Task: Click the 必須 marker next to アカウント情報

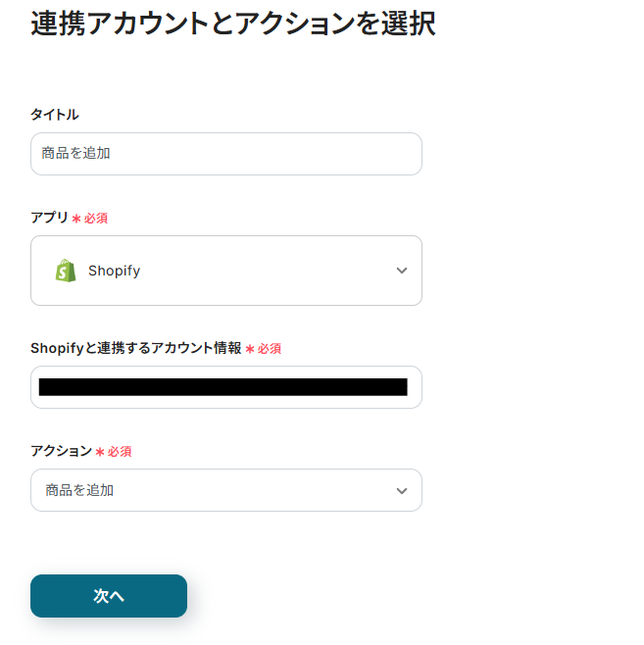Action: (270, 349)
